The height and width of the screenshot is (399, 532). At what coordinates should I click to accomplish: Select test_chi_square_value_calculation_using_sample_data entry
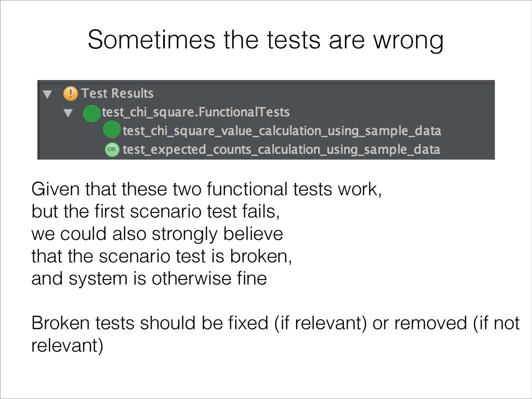click(282, 131)
